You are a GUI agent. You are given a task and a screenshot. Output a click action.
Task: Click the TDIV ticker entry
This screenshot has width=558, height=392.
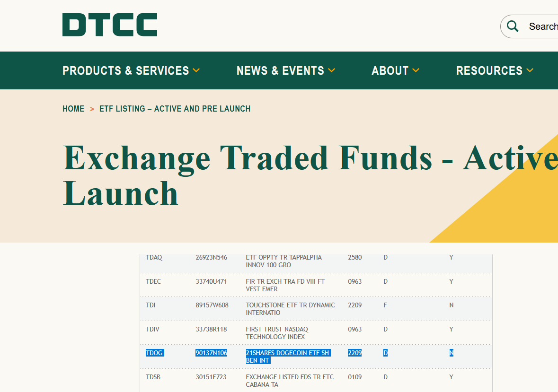[x=152, y=329]
